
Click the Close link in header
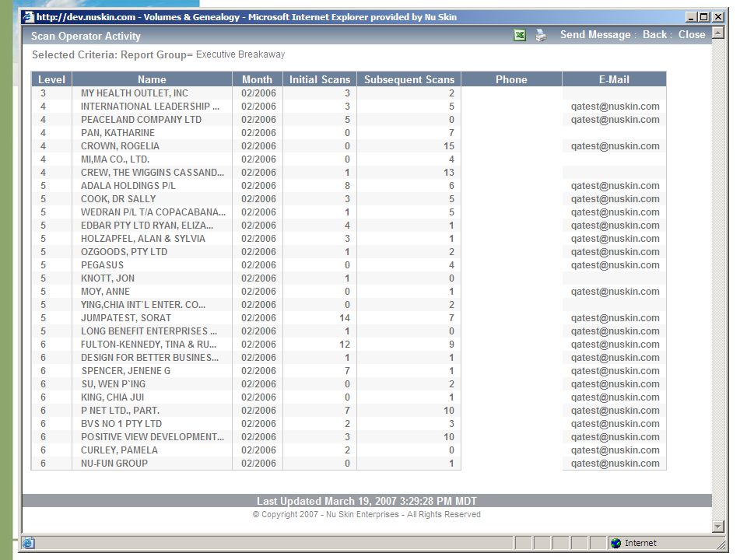692,35
